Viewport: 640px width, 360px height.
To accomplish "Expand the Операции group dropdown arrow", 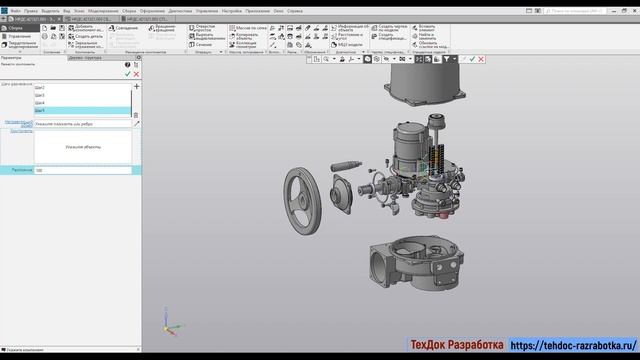I will [221, 52].
